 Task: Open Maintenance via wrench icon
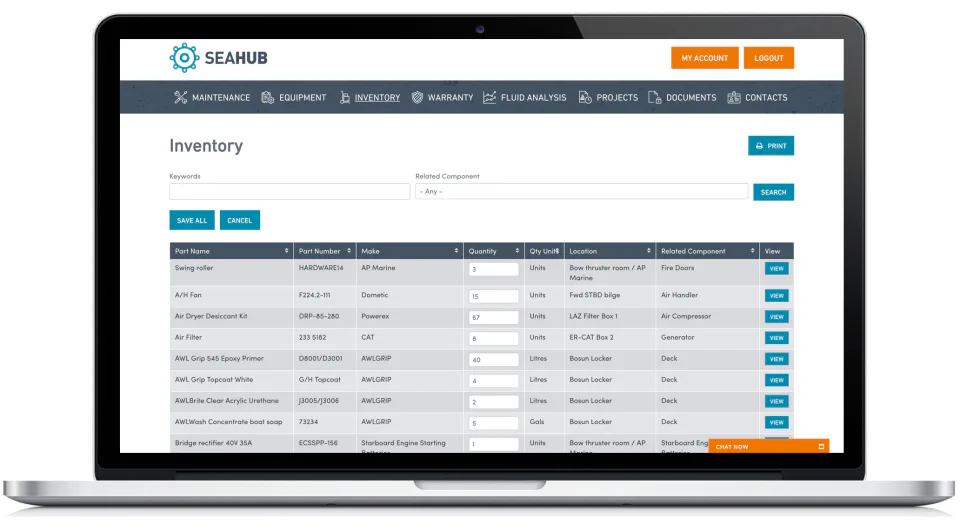[x=181, y=97]
